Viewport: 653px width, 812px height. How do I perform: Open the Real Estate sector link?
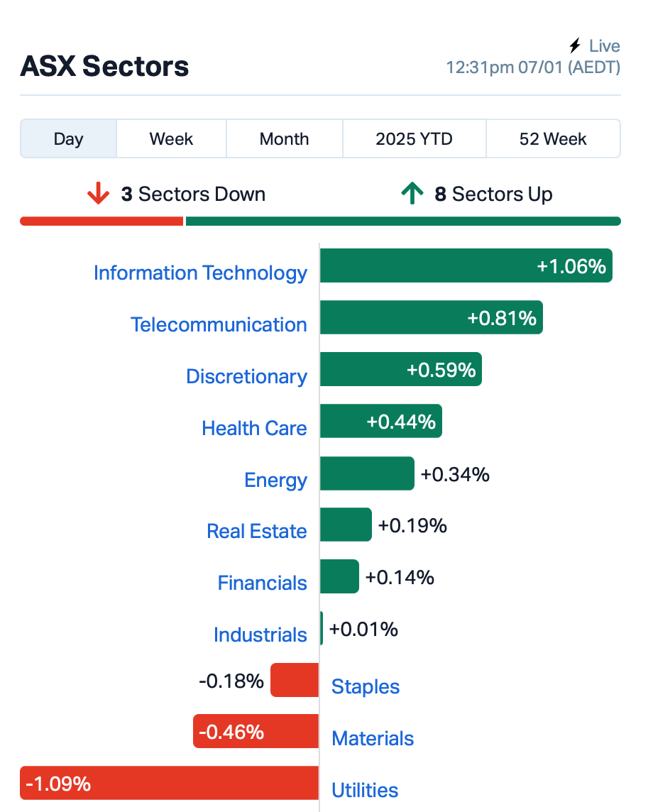tap(257, 532)
